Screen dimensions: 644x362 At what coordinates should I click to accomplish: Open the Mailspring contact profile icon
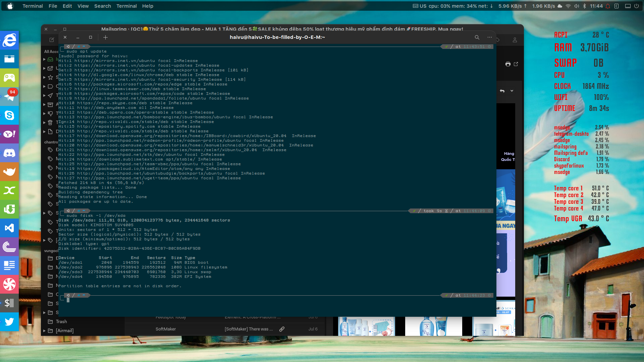tap(515, 40)
